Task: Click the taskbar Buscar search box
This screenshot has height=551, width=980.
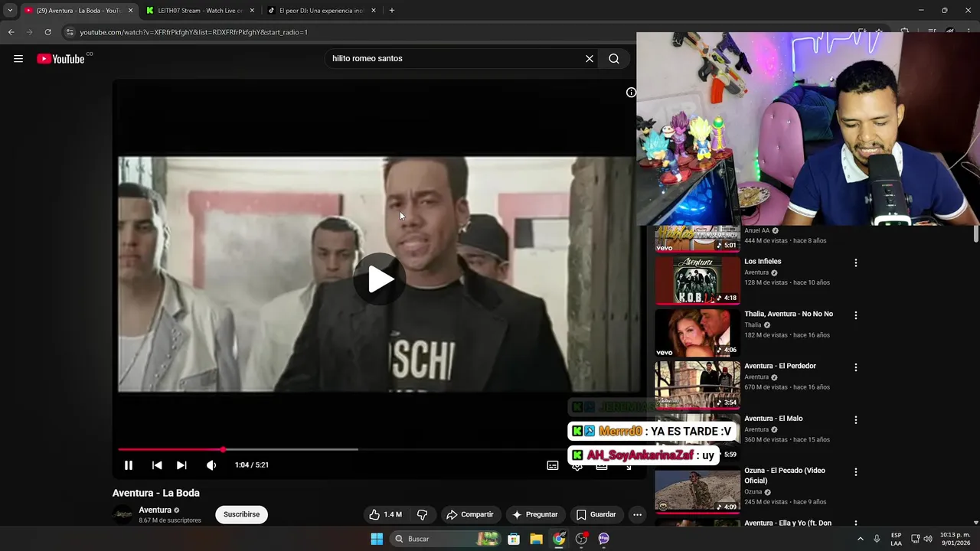Action: click(x=446, y=540)
